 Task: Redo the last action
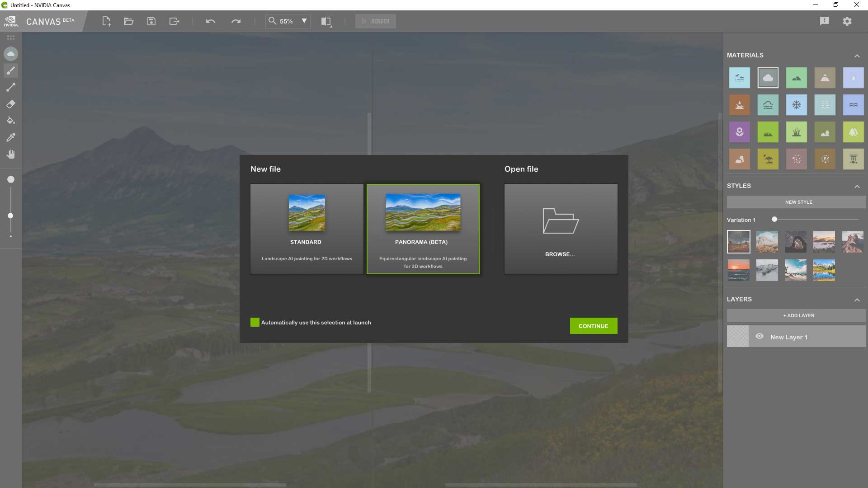point(236,21)
